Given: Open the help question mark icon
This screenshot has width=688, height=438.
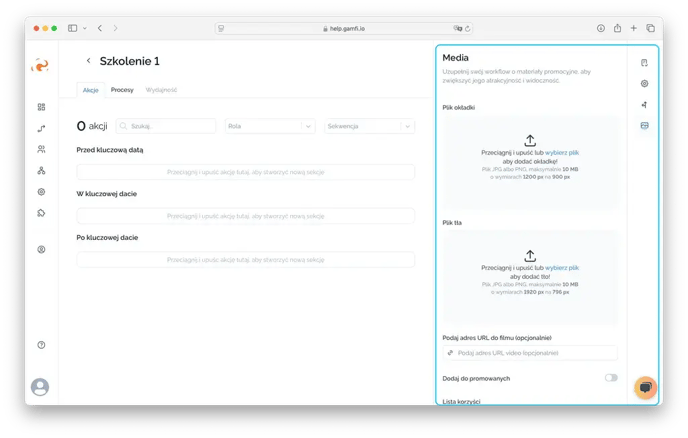Looking at the screenshot, I should point(41,345).
